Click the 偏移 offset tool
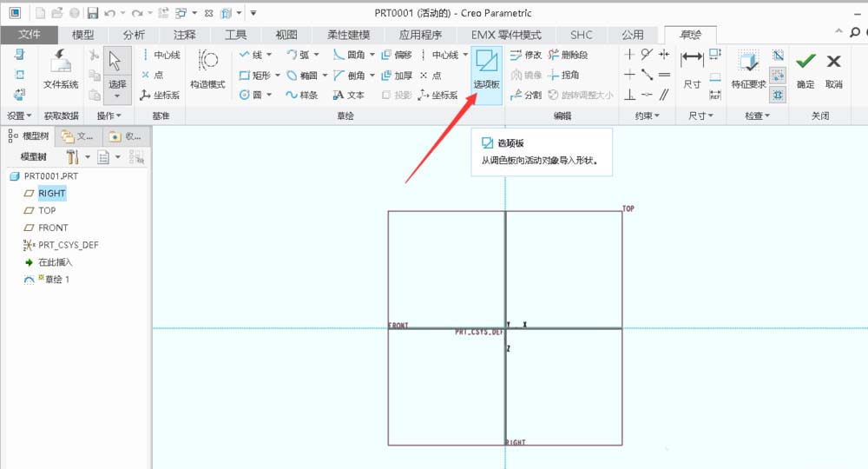Screen dimensions: 868x469 pyautogui.click(x=397, y=55)
